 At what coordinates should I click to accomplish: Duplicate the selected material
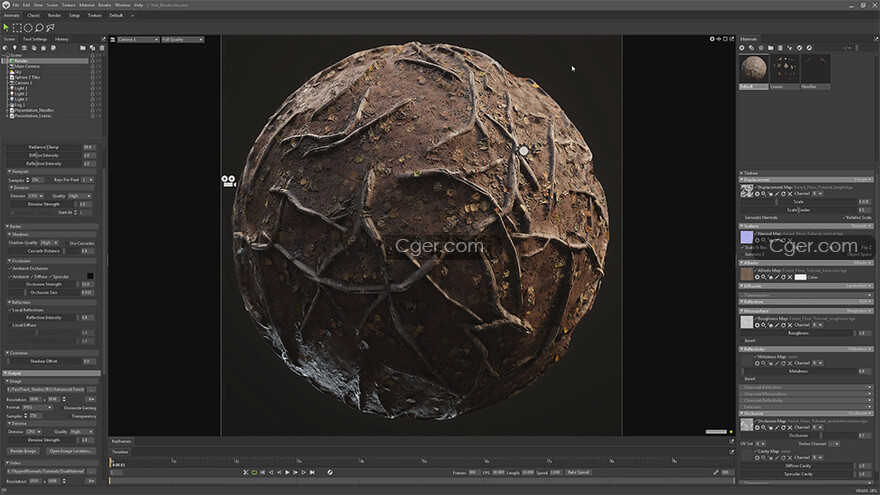[x=751, y=48]
